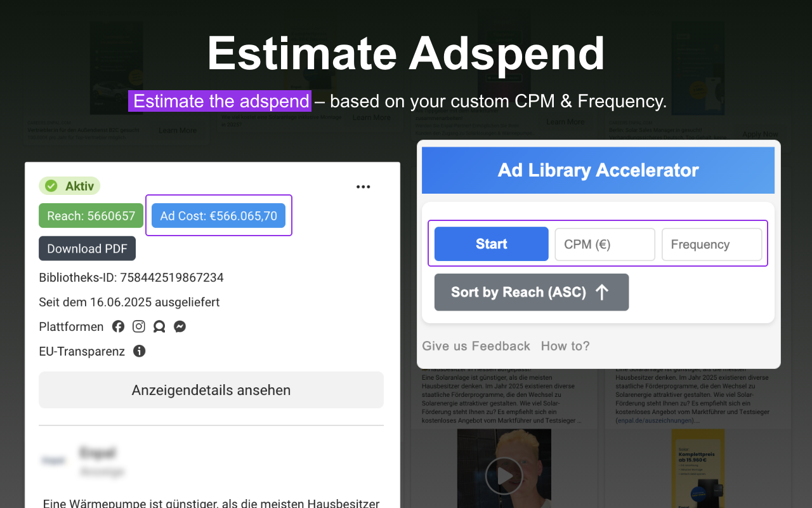Toggle Sort by Reach ascending order
Image resolution: width=812 pixels, height=508 pixels.
click(x=532, y=292)
